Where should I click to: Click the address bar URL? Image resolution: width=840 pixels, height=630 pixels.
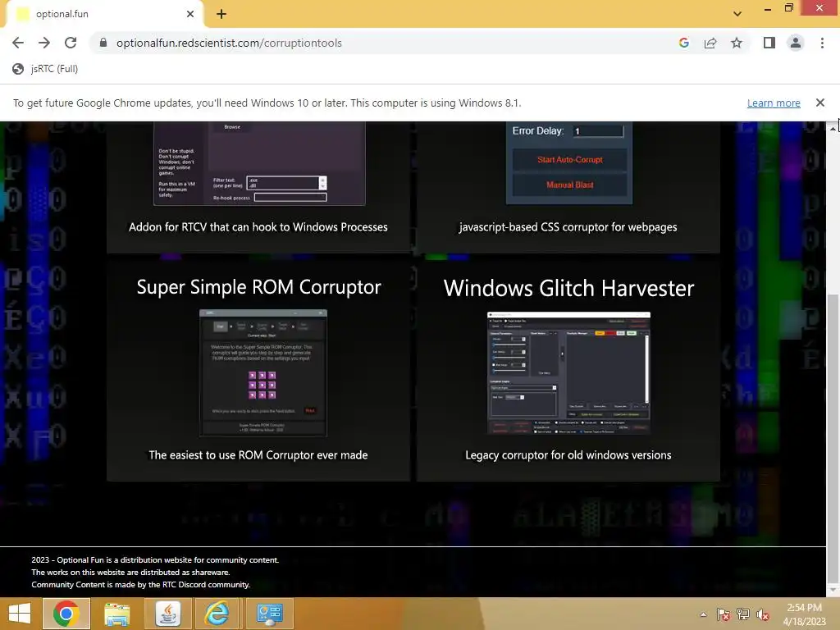tap(229, 43)
